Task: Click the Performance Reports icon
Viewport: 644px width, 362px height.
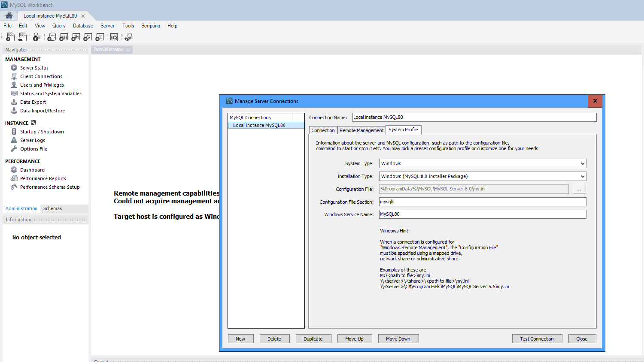Action: [14, 178]
